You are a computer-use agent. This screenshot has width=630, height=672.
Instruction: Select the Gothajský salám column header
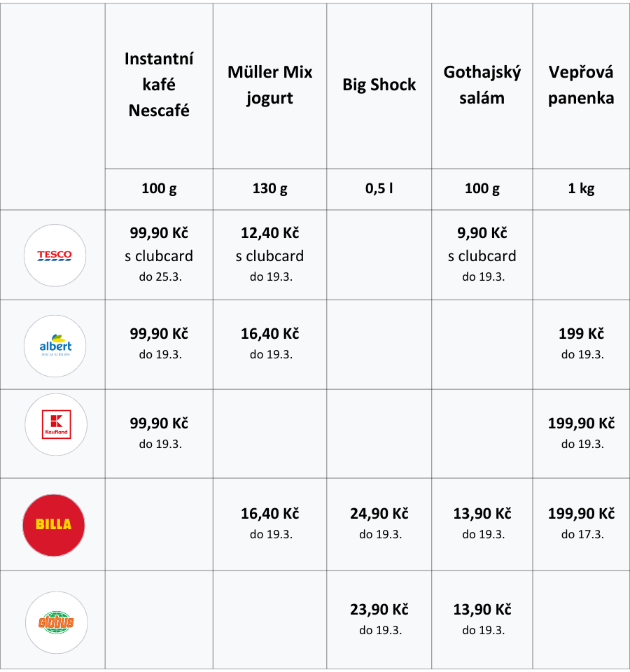[482, 85]
